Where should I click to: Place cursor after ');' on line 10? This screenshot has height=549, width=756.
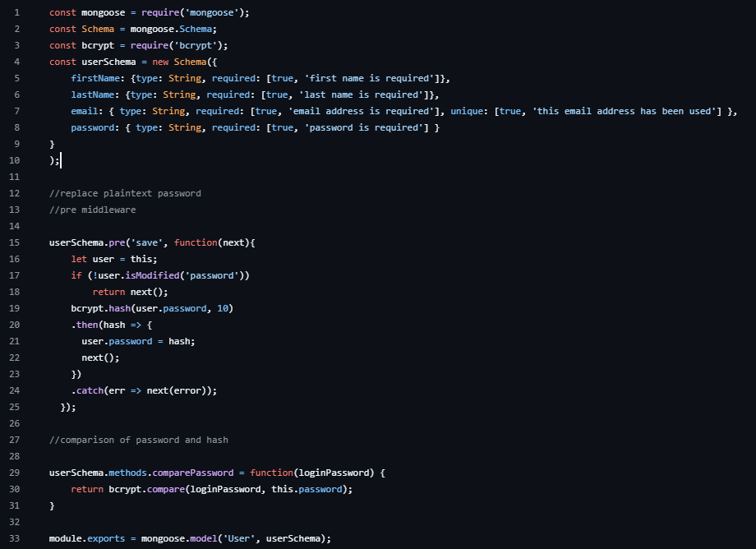click(60, 160)
